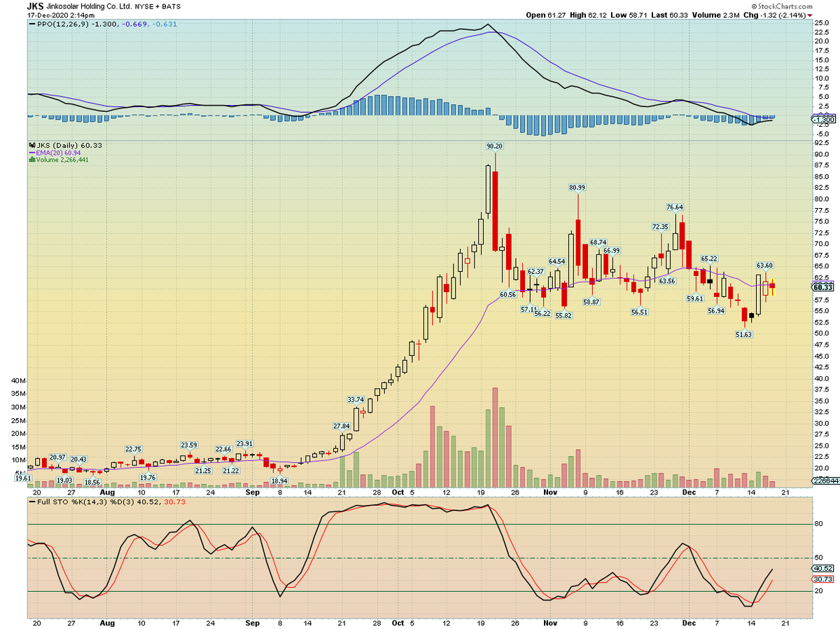This screenshot has height=629, width=840.
Task: Click the 90.20 peak price label
Action: pos(495,146)
